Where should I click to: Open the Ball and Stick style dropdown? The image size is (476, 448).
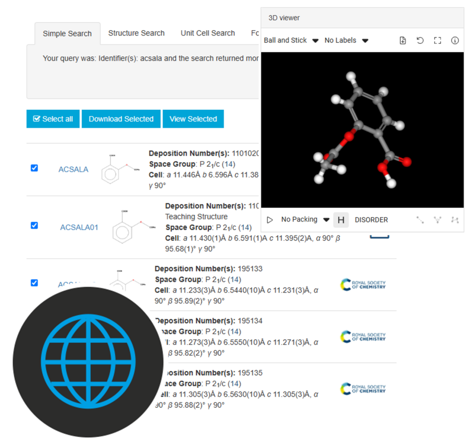click(291, 40)
